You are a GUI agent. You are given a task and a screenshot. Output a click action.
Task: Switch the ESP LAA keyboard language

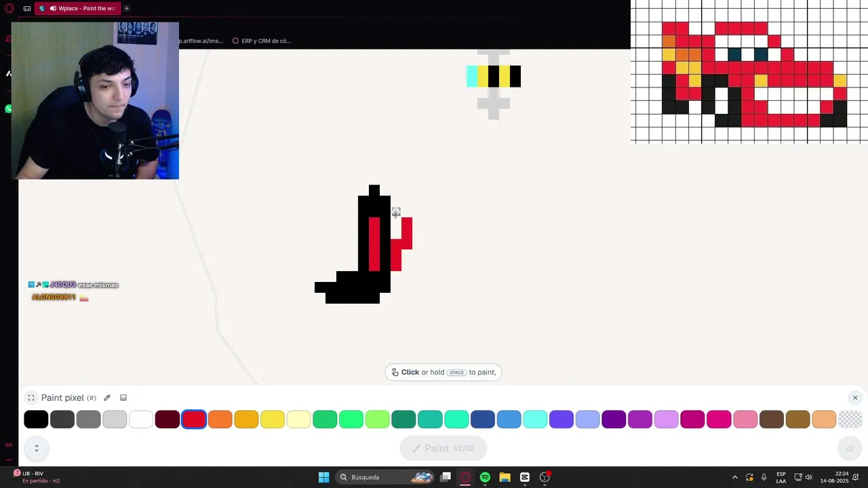(781, 477)
